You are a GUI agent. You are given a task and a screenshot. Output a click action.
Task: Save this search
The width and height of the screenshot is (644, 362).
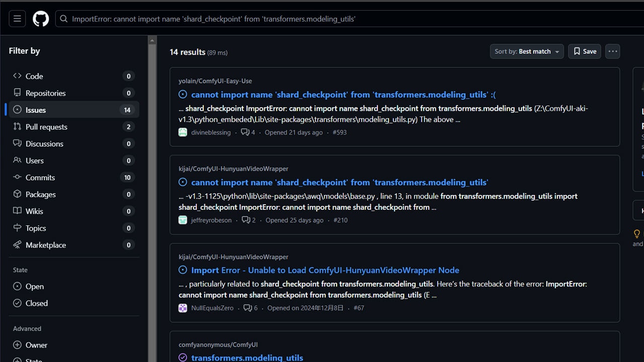tap(585, 51)
